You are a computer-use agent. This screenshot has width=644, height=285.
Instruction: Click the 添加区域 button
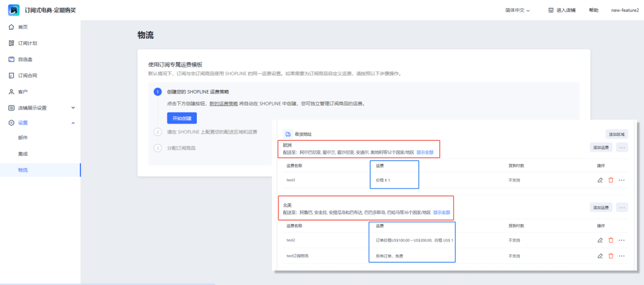click(617, 134)
